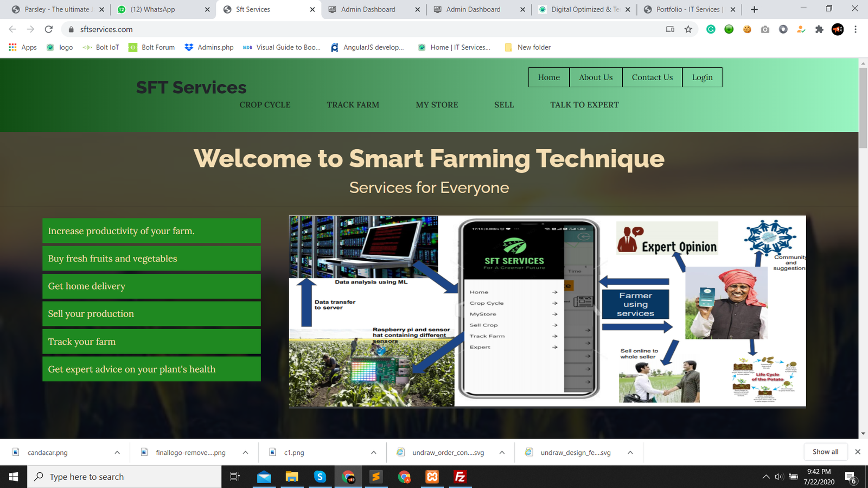This screenshot has height=488, width=868.
Task: Open the CROP CYCLE menu item
Action: pos(265,105)
